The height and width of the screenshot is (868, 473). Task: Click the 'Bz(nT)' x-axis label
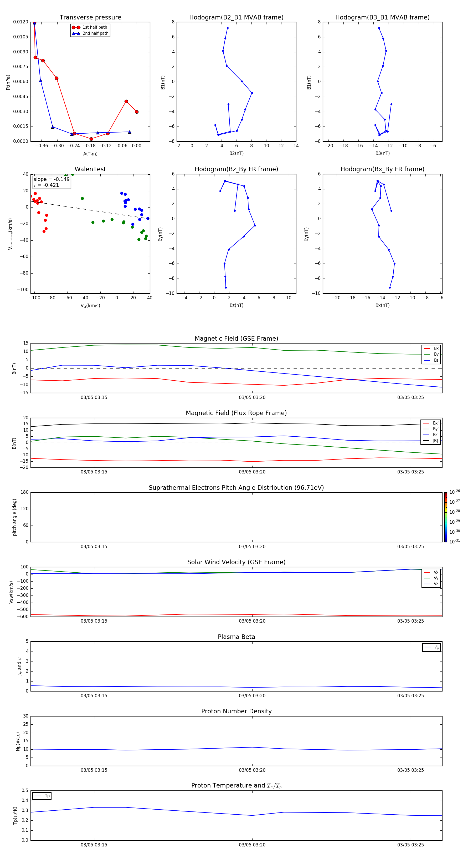pos(236,305)
